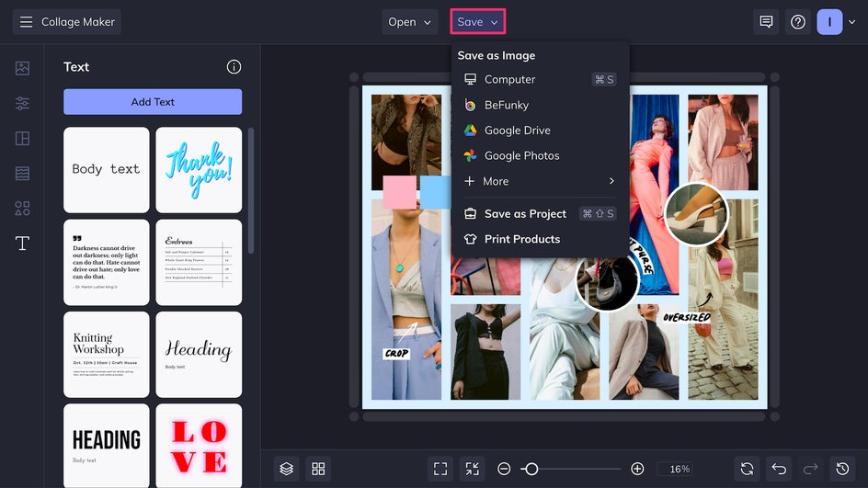The height and width of the screenshot is (488, 868).
Task: Expand the More submenu in the Save menu
Action: pyautogui.click(x=540, y=181)
